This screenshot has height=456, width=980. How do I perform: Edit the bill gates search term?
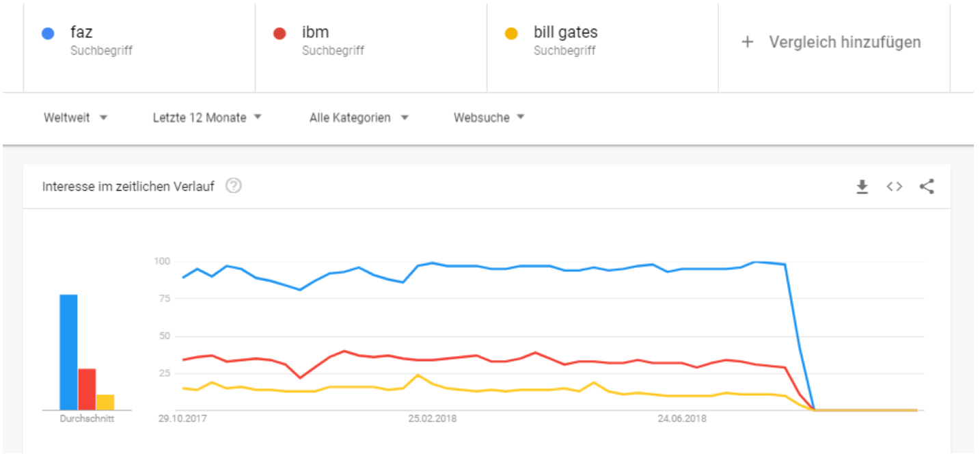pyautogui.click(x=566, y=33)
